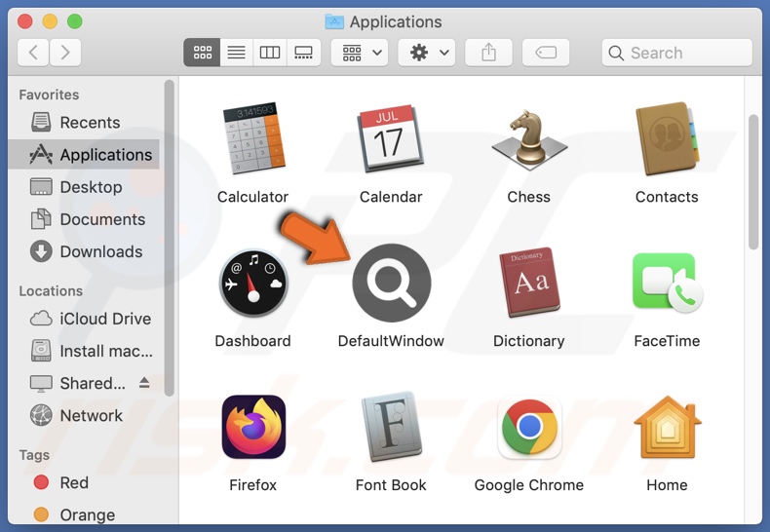Click the Font Book name label
This screenshot has height=532, width=770.
coord(391,485)
